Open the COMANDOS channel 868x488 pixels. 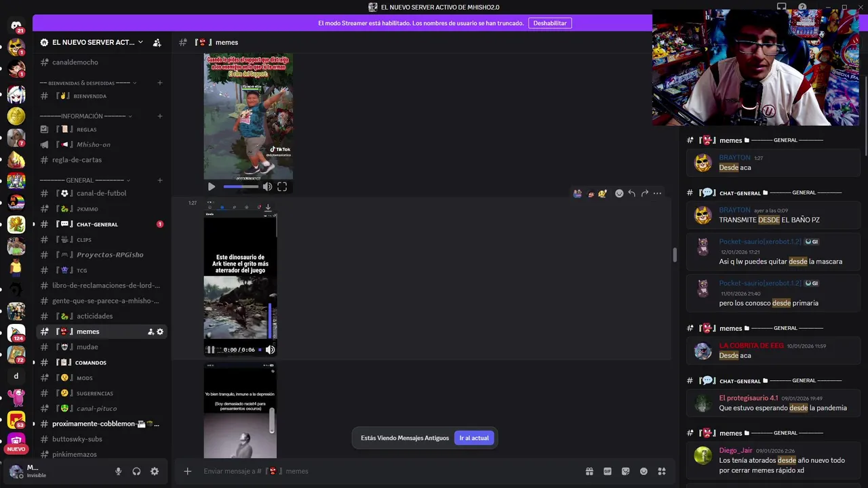pyautogui.click(x=101, y=363)
